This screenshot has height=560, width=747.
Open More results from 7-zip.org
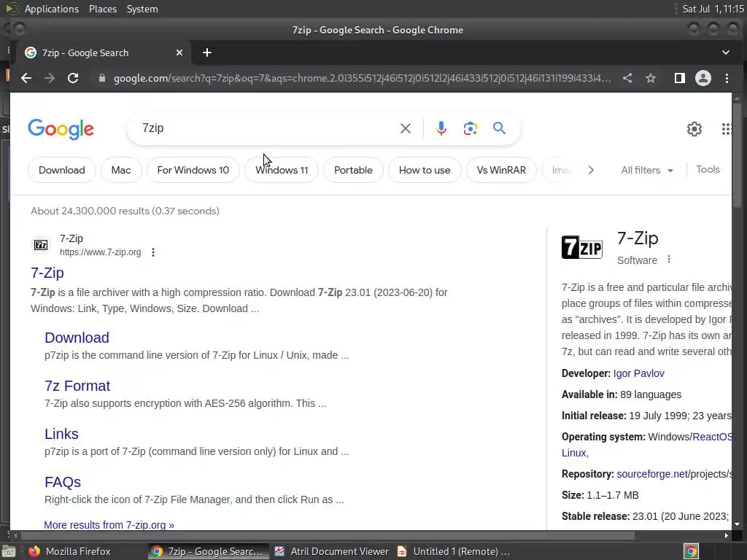pos(109,525)
